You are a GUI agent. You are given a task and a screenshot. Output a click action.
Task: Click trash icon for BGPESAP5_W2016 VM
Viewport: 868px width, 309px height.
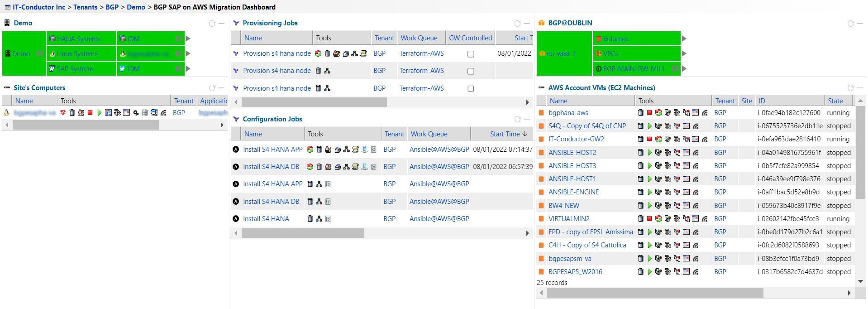click(x=640, y=272)
